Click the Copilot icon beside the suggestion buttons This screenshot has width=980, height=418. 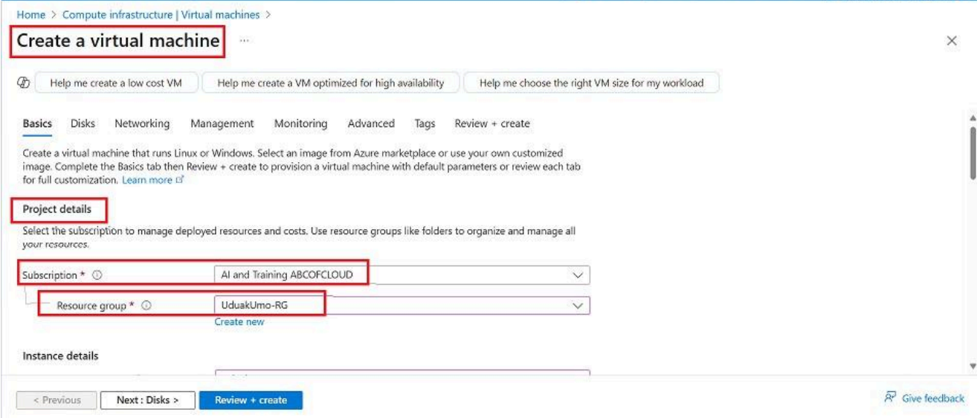[x=22, y=83]
